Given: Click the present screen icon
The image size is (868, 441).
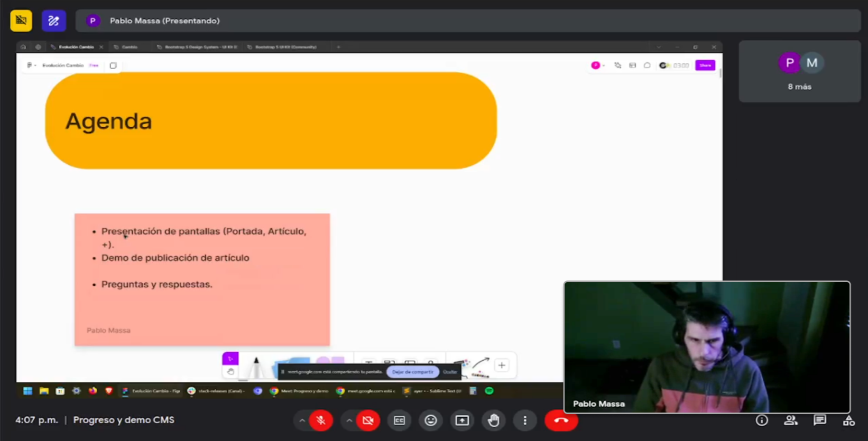Looking at the screenshot, I should tap(462, 420).
